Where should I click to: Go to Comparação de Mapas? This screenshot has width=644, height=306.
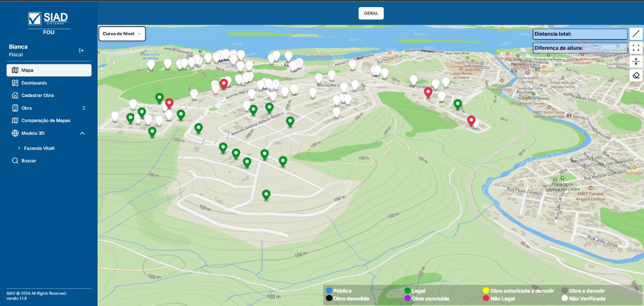pyautogui.click(x=45, y=121)
